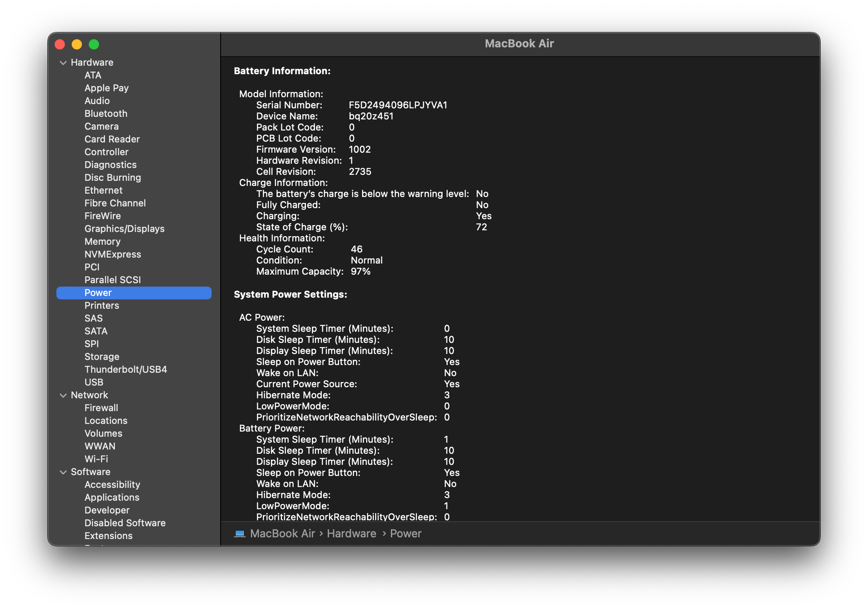Click the green full-screen window button
The height and width of the screenshot is (609, 868).
pos(94,44)
